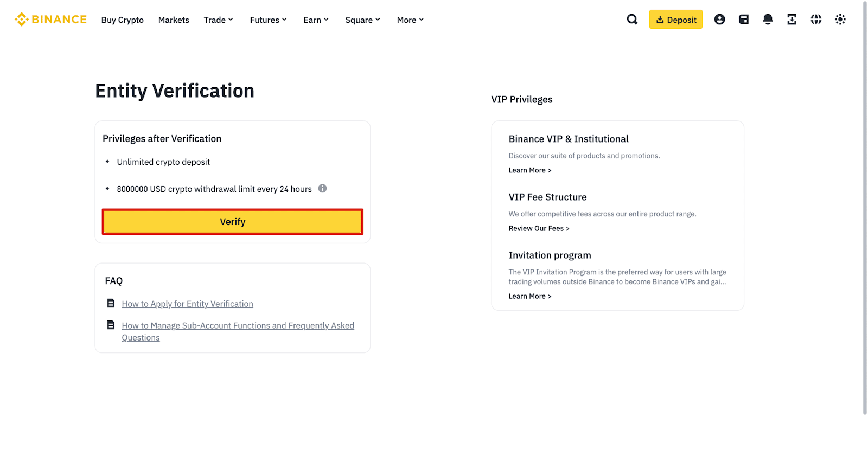Open the wallet icon in header
Viewport: 868px width, 475px height.
pyautogui.click(x=744, y=20)
